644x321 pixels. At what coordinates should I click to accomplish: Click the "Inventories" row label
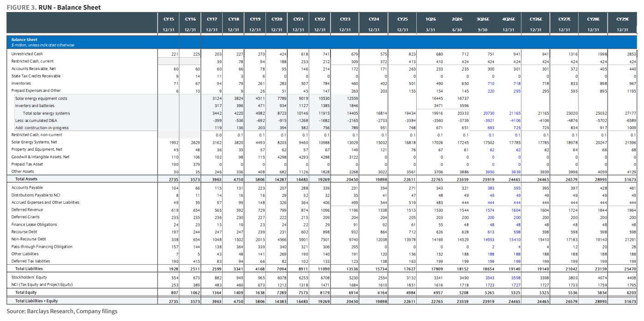coord(21,83)
